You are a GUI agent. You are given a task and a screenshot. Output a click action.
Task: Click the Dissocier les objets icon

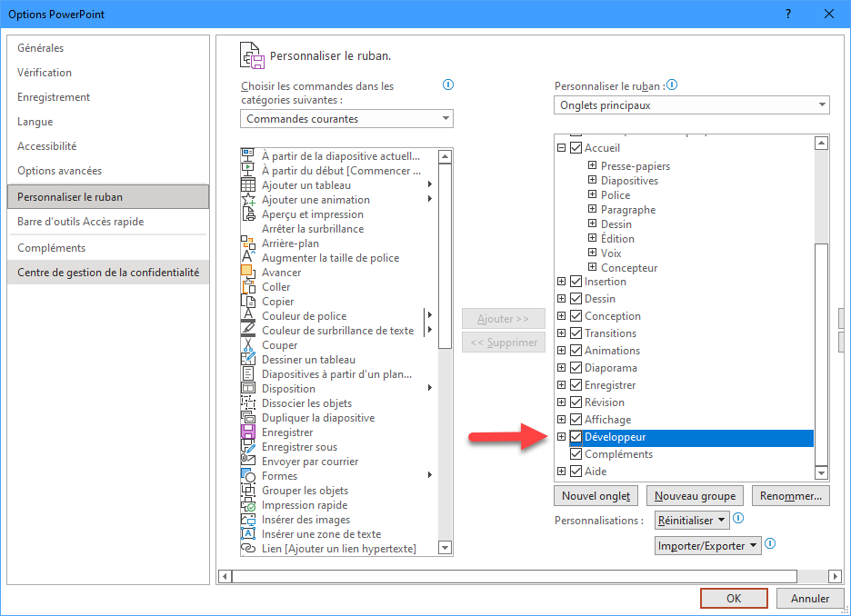pos(248,402)
